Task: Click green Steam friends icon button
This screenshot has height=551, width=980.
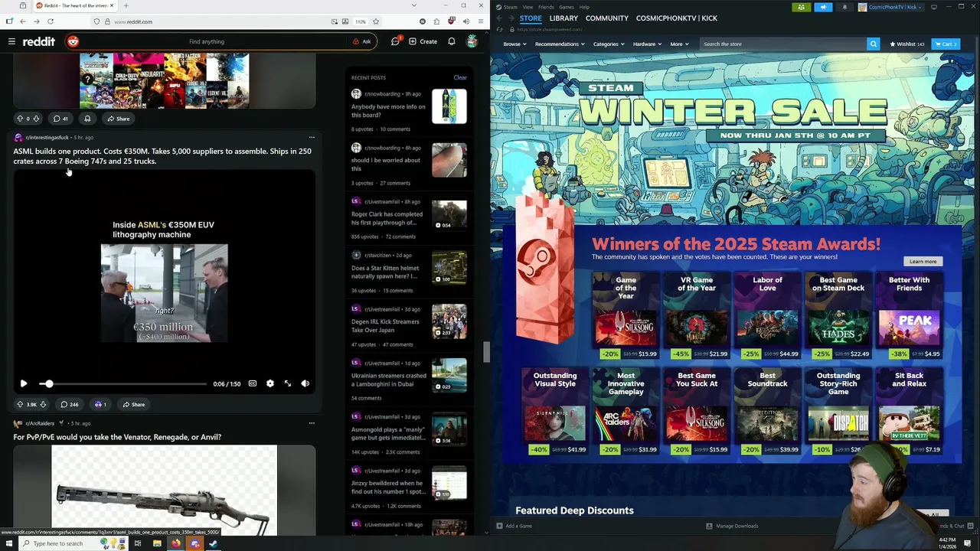Action: [802, 7]
